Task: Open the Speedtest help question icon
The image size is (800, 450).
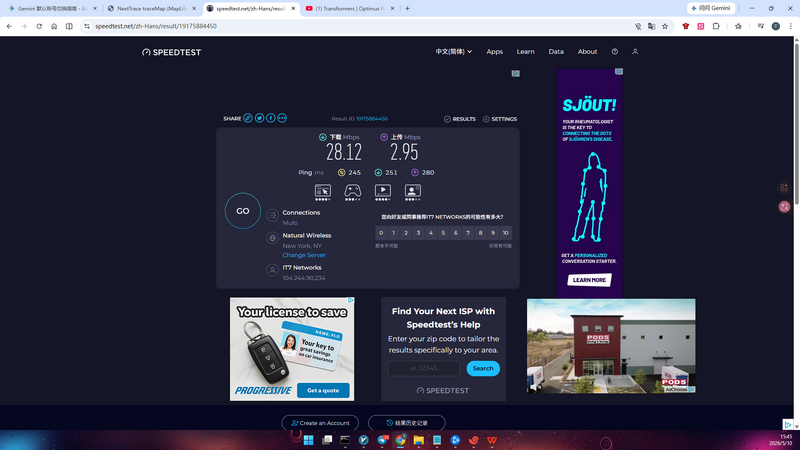Action: pyautogui.click(x=615, y=52)
